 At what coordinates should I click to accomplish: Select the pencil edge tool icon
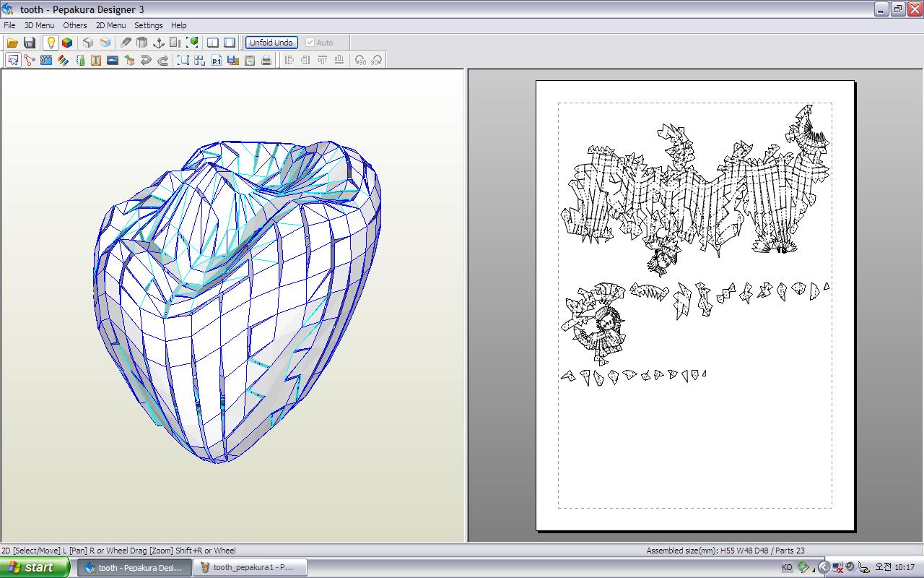pos(126,43)
